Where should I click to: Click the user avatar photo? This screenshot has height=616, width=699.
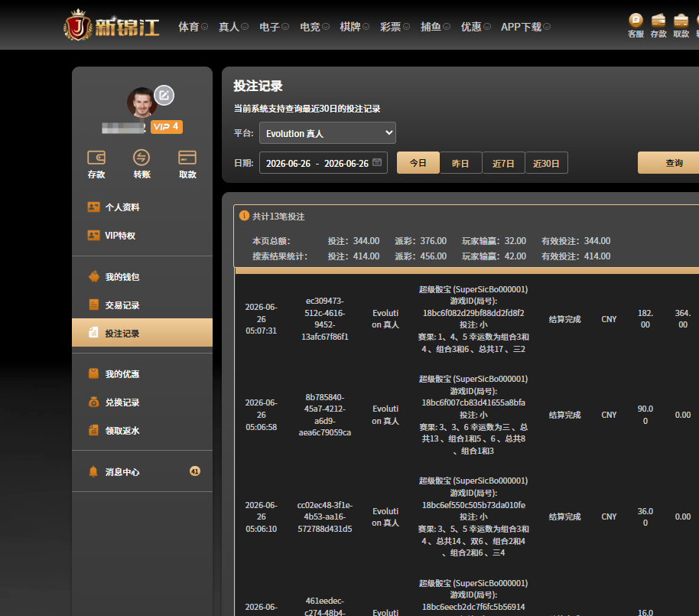pos(141,102)
